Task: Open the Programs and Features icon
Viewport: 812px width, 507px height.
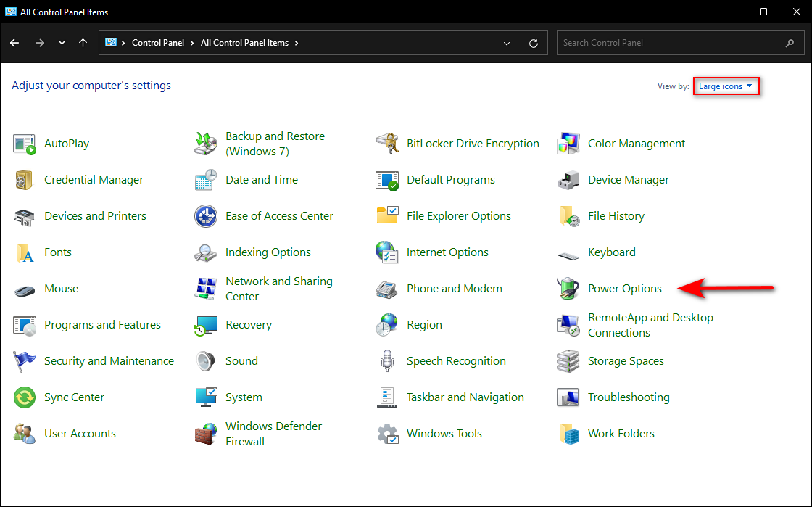Action: coord(25,325)
